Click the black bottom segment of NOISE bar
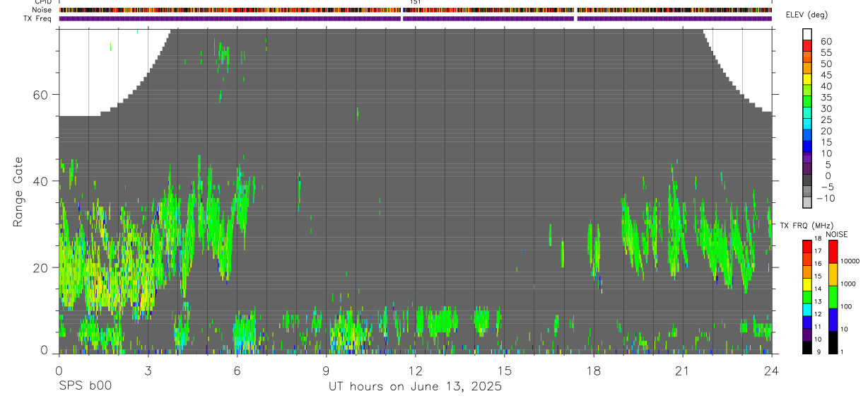Screen dimensions: 868x401 tap(832, 342)
